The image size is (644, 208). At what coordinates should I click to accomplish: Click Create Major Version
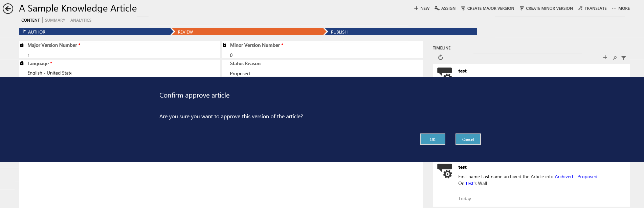pos(487,8)
